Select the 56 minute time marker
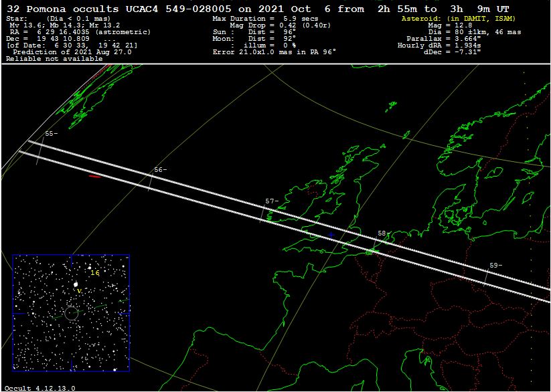Viewport: 551px width, 392px height. [x=160, y=170]
